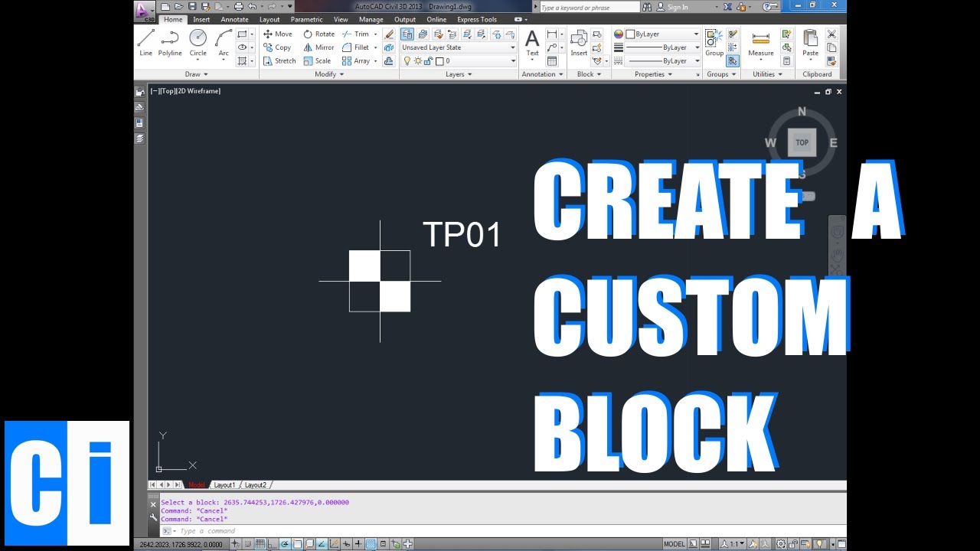
Task: Select the Array tool
Action: pyautogui.click(x=357, y=60)
